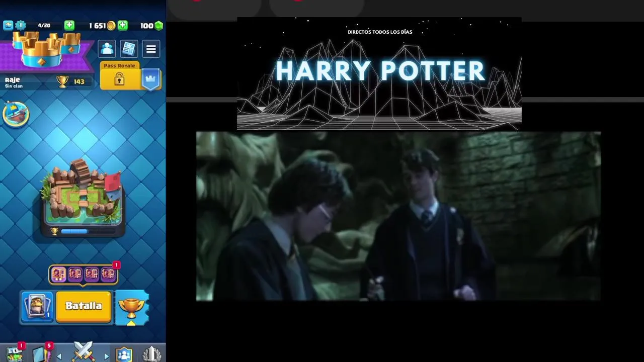Open the fourth chest slot
Viewport: 644px width, 362px height.
click(x=108, y=274)
